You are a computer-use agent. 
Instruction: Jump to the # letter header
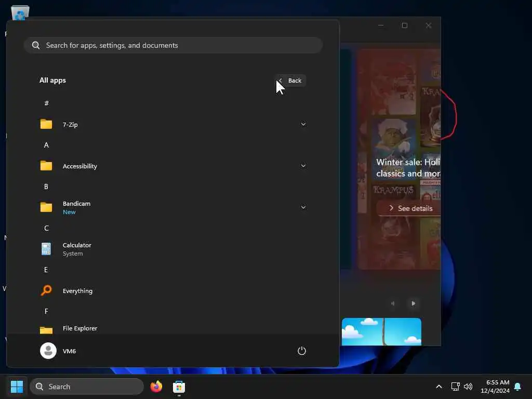click(x=46, y=103)
